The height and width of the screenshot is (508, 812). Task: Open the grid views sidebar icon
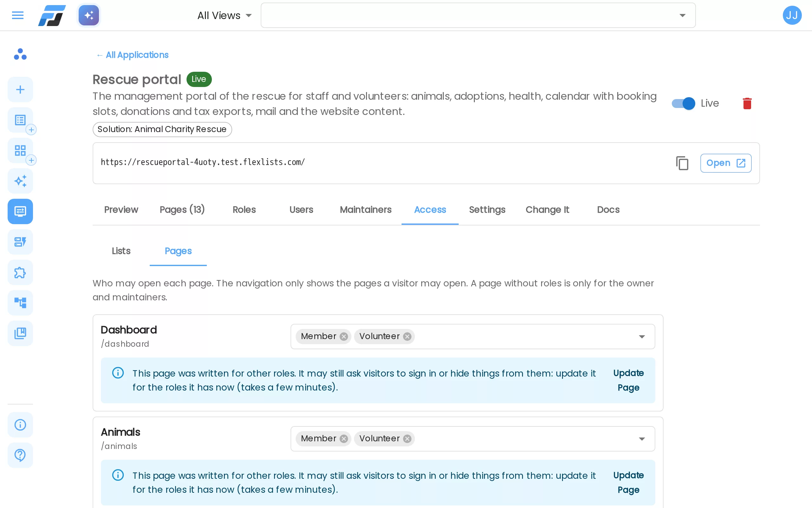(x=21, y=150)
